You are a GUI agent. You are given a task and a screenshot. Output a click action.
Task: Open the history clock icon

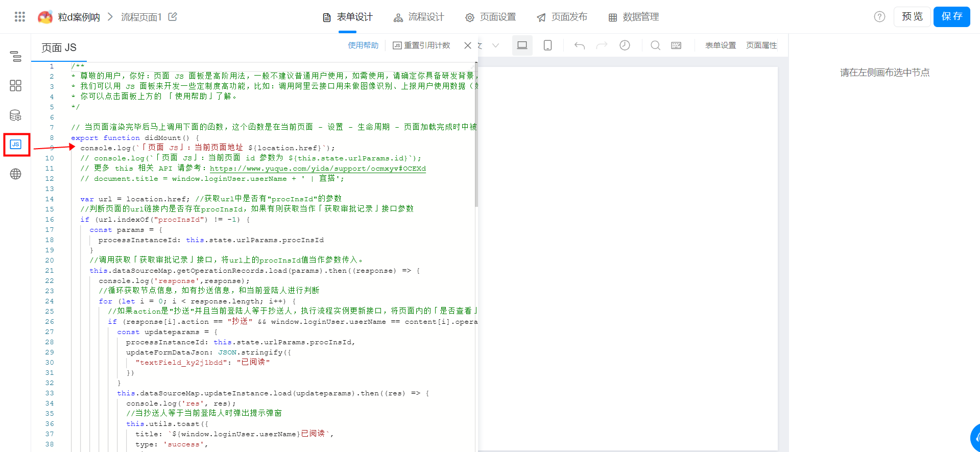[625, 45]
